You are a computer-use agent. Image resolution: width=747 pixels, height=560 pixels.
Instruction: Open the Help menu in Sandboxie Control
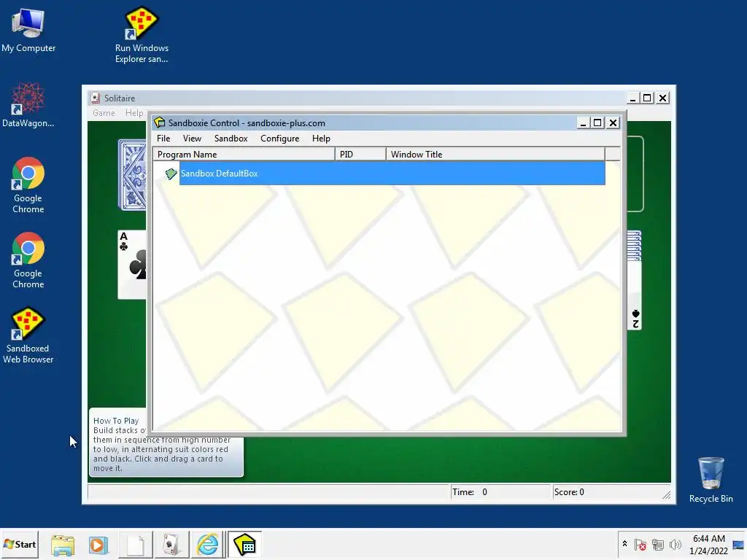[321, 139]
